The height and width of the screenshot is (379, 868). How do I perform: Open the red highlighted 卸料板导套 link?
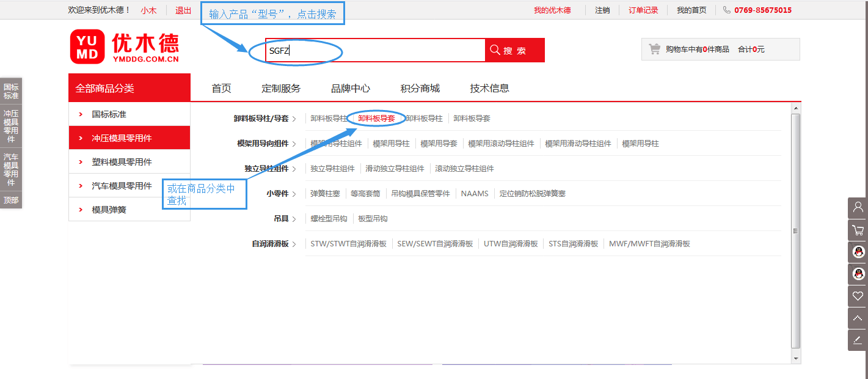click(376, 119)
